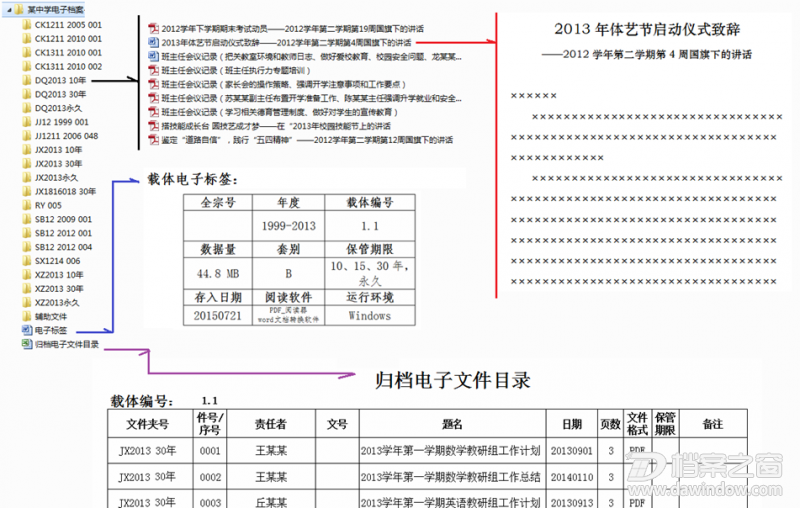The height and width of the screenshot is (508, 800).
Task: Select the 辅助文件 folder icon
Action: point(26,316)
